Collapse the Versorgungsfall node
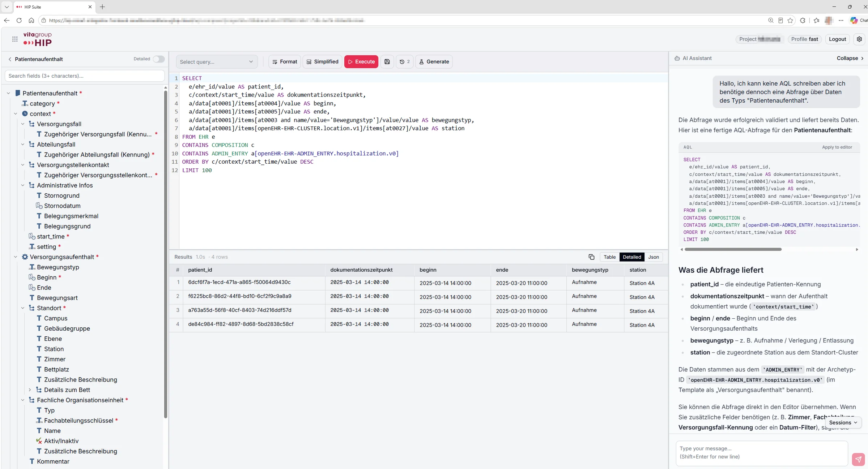 [x=23, y=124]
